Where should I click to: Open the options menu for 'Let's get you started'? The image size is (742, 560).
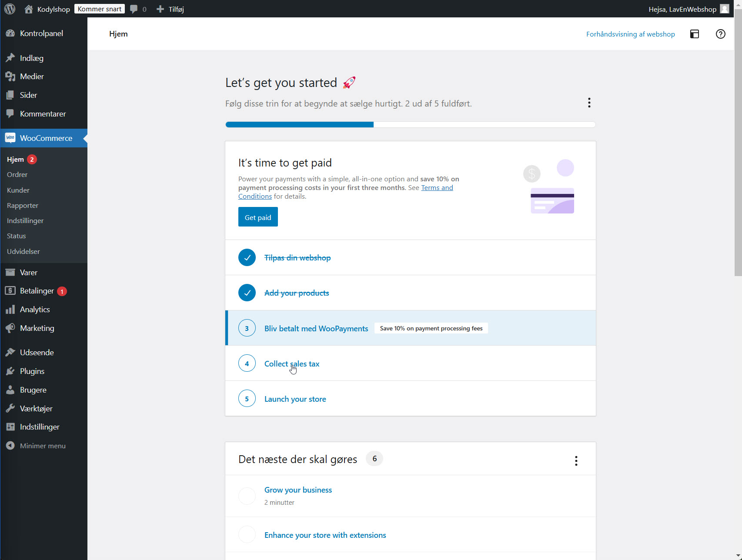click(x=589, y=103)
